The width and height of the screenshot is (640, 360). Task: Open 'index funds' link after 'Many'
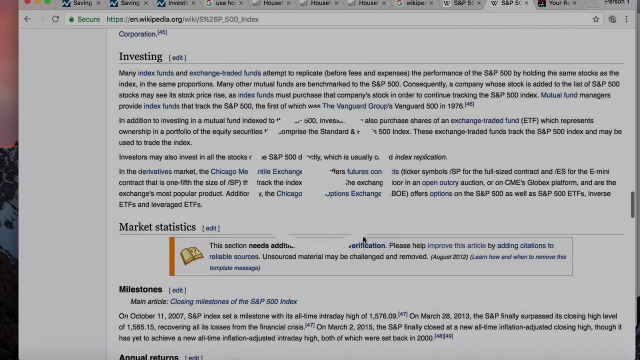pos(156,73)
